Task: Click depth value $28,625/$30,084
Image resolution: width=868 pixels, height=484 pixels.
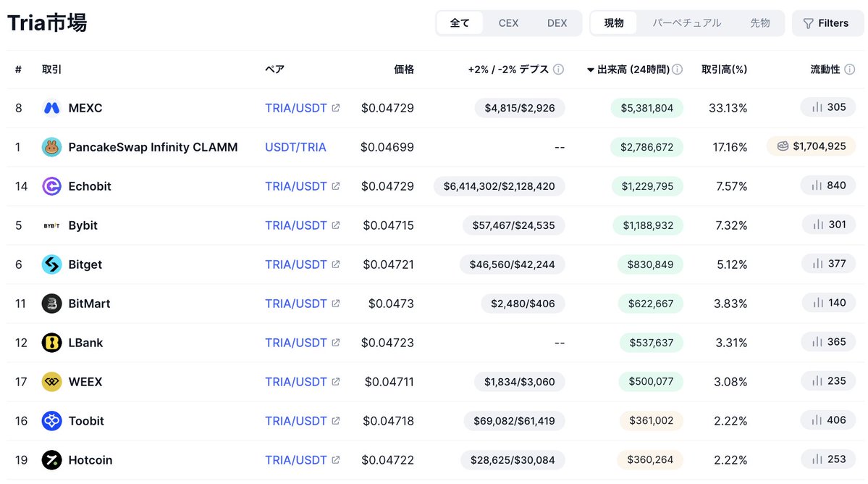Action: pos(512,460)
